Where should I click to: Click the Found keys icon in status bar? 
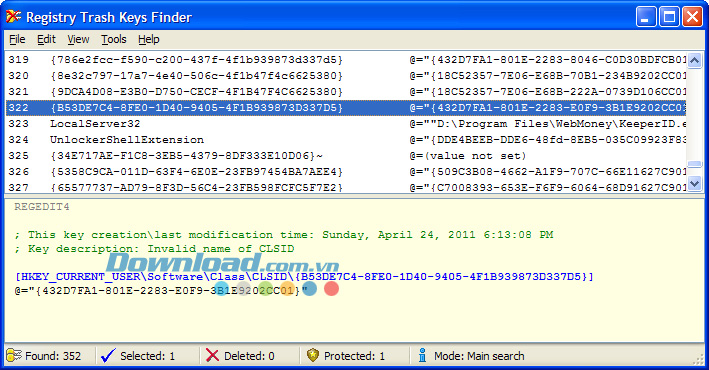tap(14, 356)
